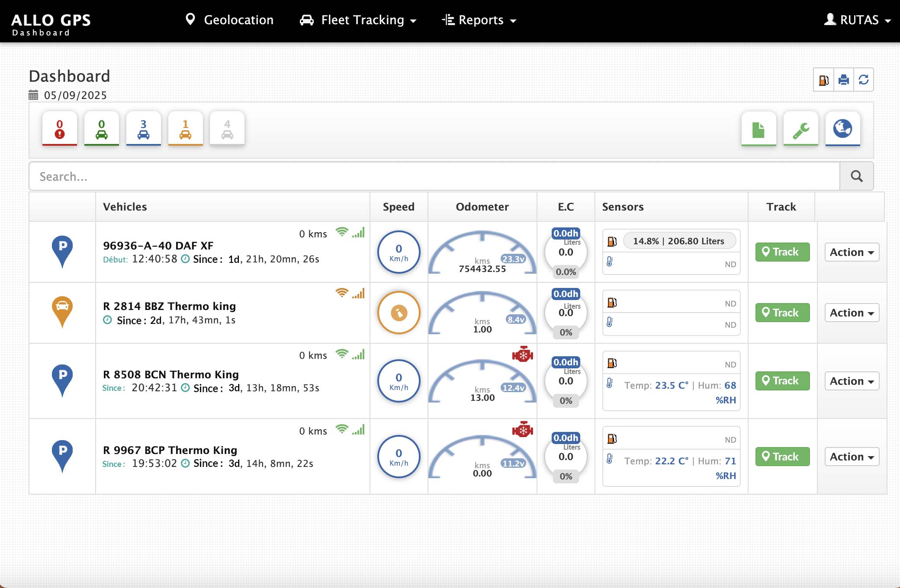Open the green document report icon

point(759,129)
